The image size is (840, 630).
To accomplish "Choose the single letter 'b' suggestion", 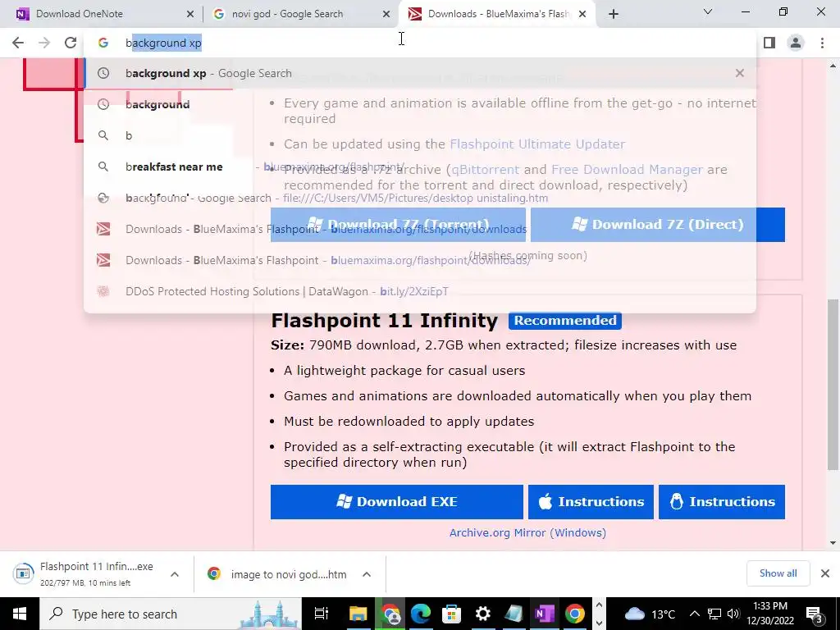I will pyautogui.click(x=419, y=135).
